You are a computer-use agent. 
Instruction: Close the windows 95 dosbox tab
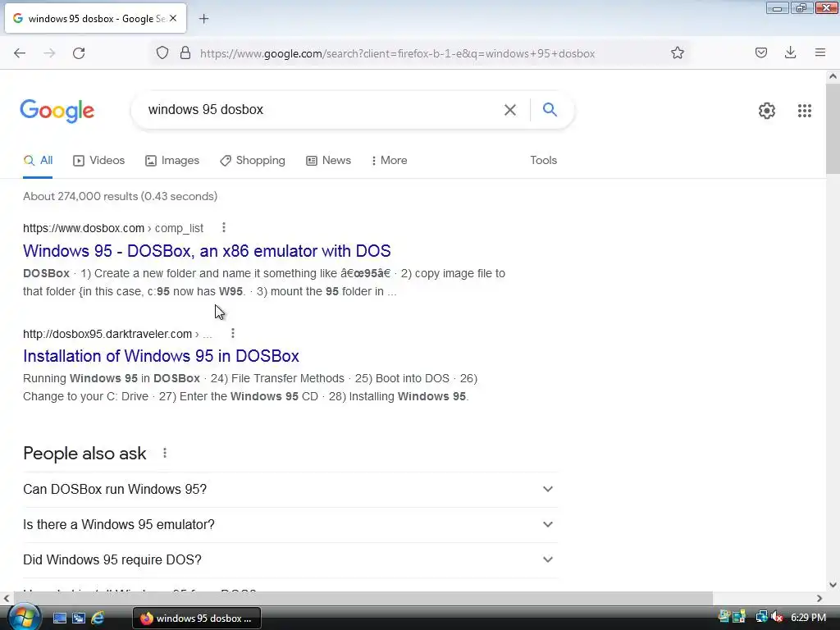point(173,18)
